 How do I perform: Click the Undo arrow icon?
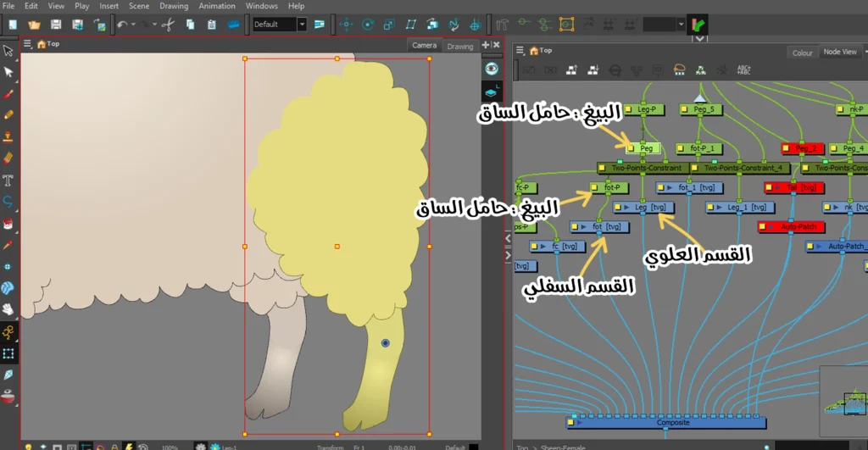(122, 25)
